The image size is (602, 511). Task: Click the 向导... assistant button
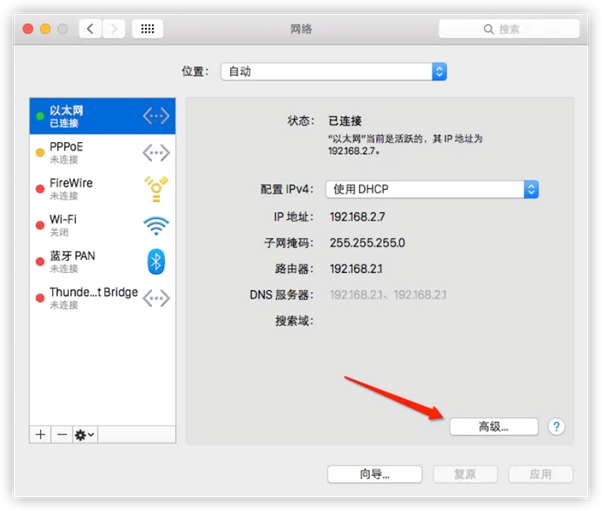(375, 474)
